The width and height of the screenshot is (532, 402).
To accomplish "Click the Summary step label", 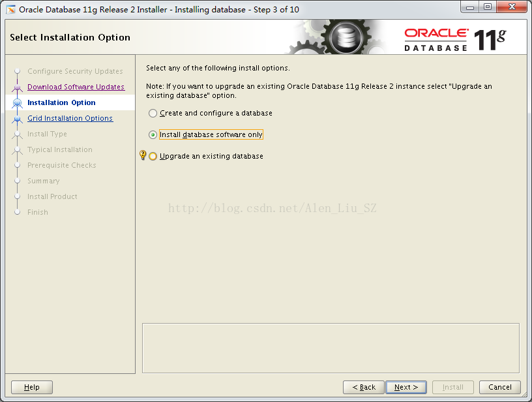I will tap(44, 181).
